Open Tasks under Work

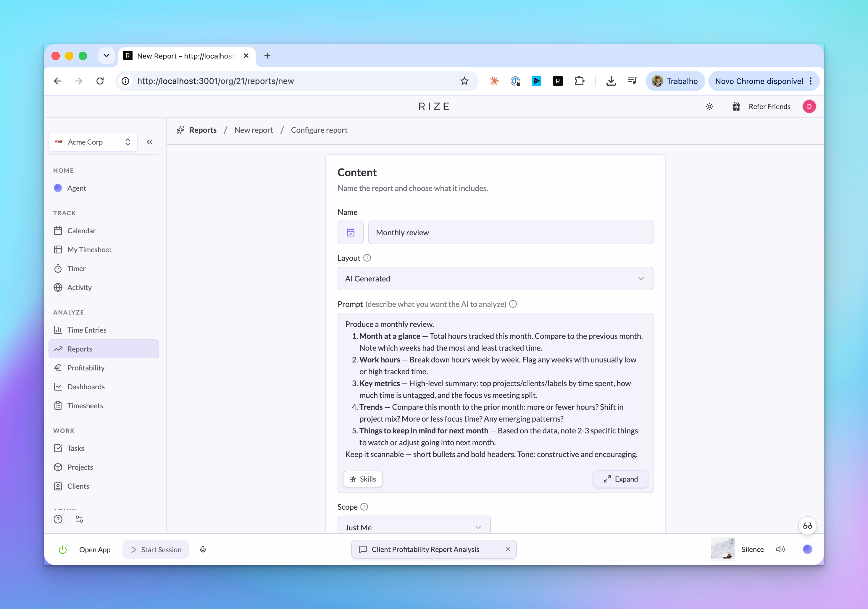coord(104,448)
